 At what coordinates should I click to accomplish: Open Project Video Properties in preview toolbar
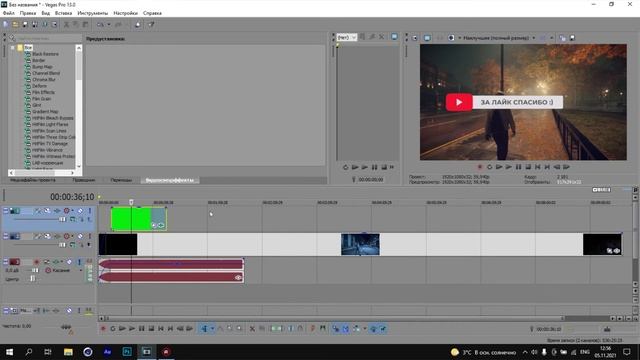point(415,38)
